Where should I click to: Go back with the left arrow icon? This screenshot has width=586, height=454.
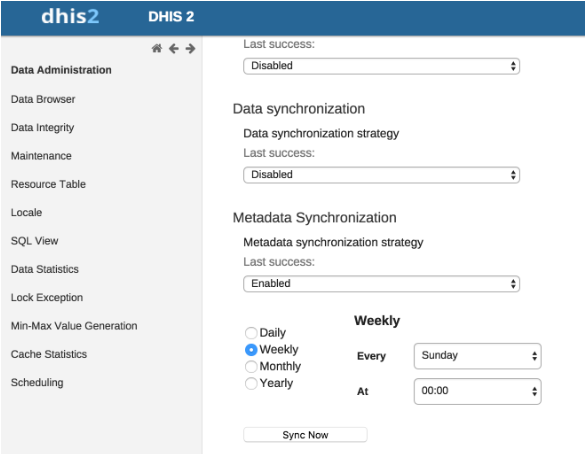174,48
